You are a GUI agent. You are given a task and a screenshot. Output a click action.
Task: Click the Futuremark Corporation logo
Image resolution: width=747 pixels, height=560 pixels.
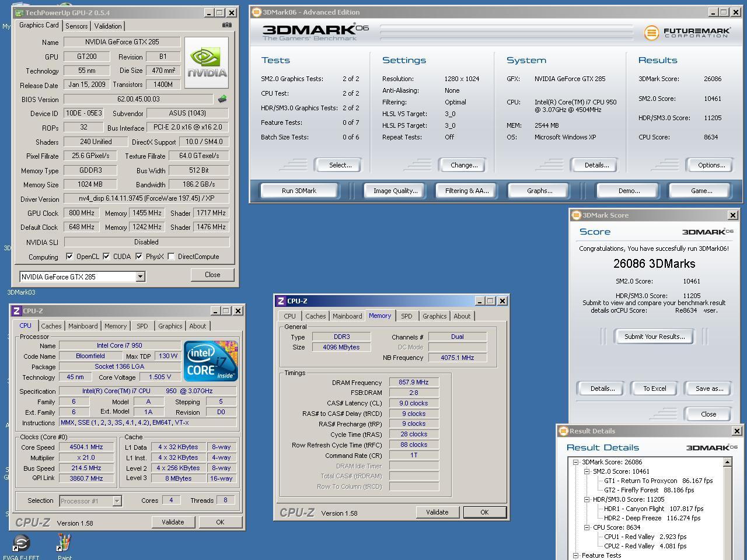[x=687, y=33]
